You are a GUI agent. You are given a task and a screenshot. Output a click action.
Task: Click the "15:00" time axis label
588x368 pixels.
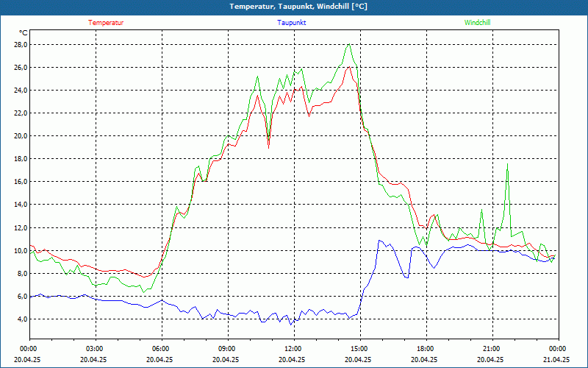(x=360, y=349)
